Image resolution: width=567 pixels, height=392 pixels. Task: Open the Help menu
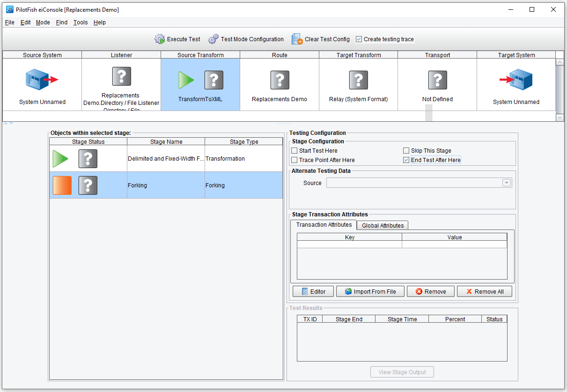[x=100, y=22]
